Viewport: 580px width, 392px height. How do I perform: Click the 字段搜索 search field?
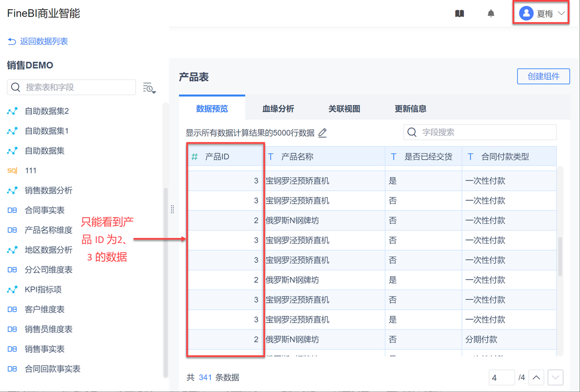(x=480, y=132)
